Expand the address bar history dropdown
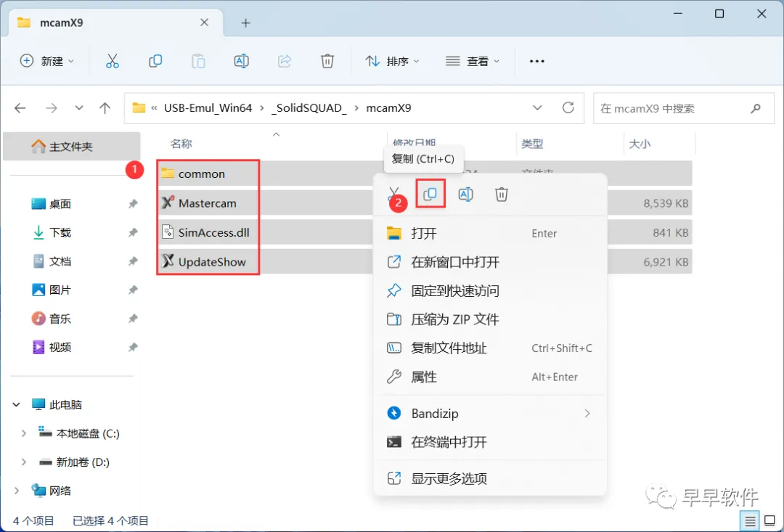The height and width of the screenshot is (532, 784). point(537,108)
